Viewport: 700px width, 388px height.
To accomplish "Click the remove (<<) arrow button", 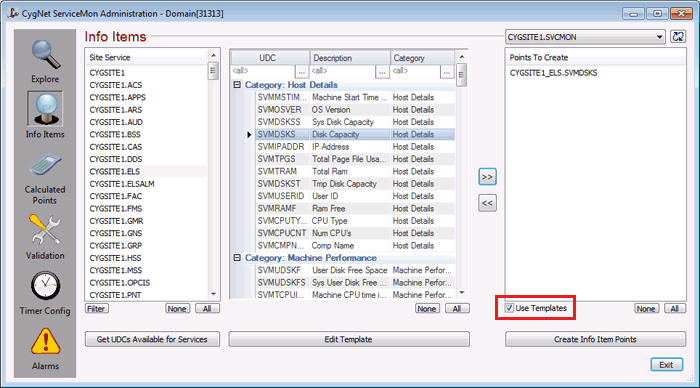I will tap(487, 203).
